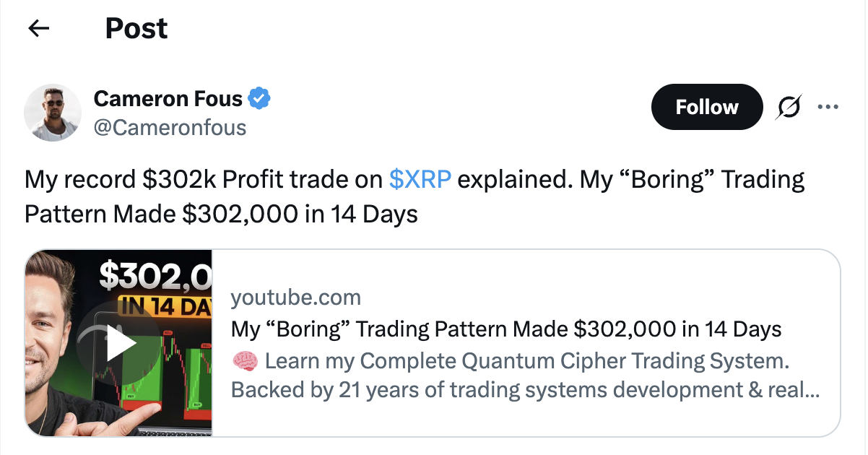
Task: Open Cameron Fous profile avatar
Action: coord(52,112)
